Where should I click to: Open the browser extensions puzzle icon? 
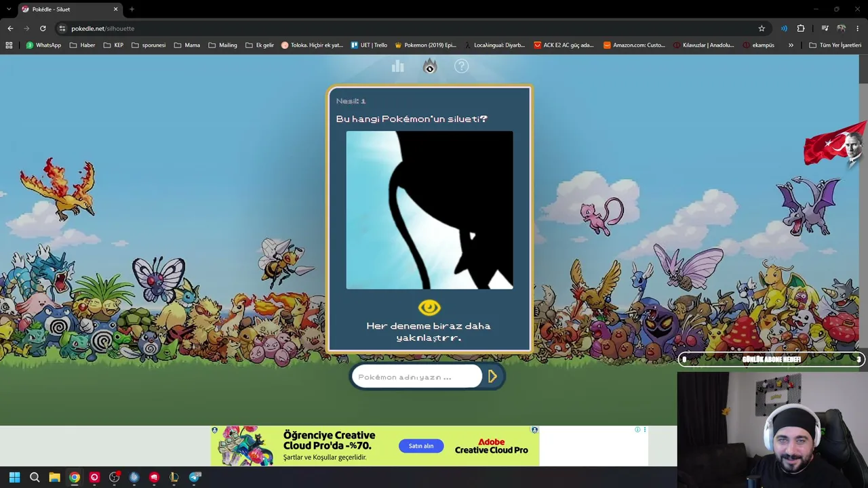click(x=801, y=28)
